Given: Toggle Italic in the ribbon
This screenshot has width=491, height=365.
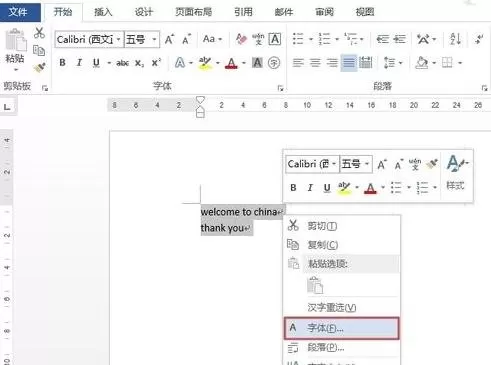Looking at the screenshot, I should click(x=79, y=63).
